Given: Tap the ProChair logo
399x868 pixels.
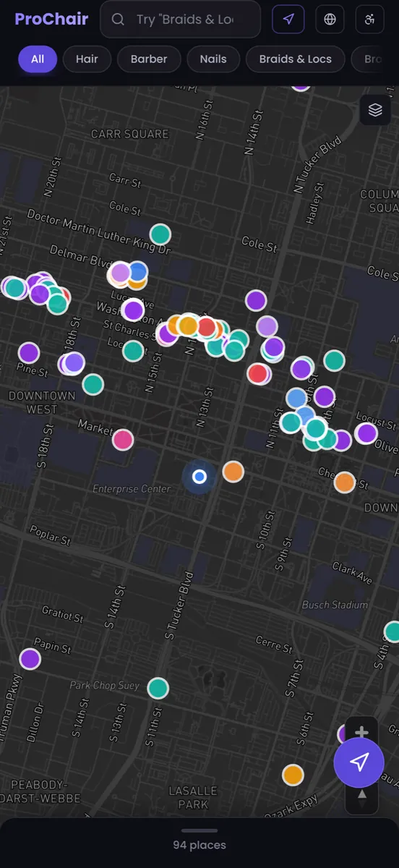Looking at the screenshot, I should point(51,19).
